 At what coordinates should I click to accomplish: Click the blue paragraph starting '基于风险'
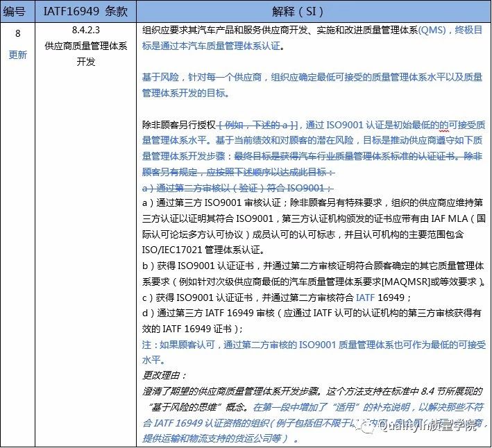click(312, 86)
